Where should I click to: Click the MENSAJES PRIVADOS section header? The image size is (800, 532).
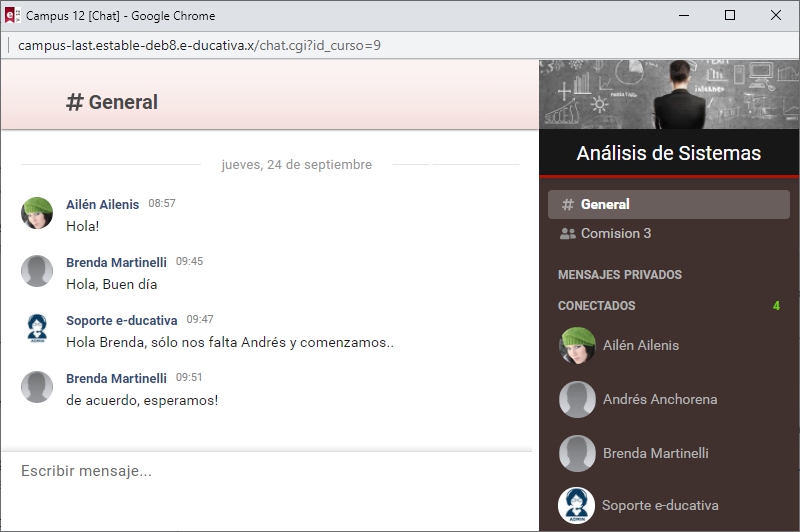click(620, 275)
